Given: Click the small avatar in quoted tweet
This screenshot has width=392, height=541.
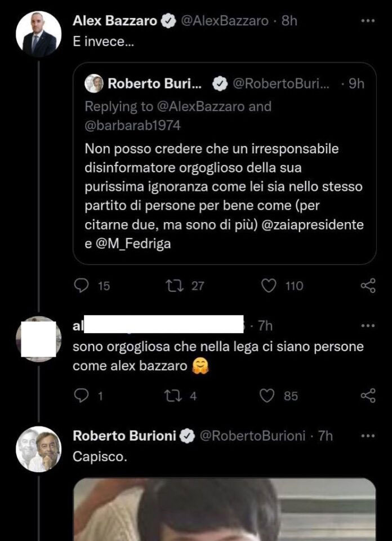Looking at the screenshot, I should [93, 84].
